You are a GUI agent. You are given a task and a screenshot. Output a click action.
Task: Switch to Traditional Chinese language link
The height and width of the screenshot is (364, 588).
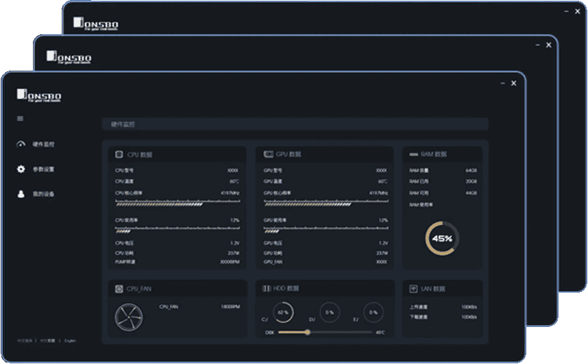pos(47,341)
